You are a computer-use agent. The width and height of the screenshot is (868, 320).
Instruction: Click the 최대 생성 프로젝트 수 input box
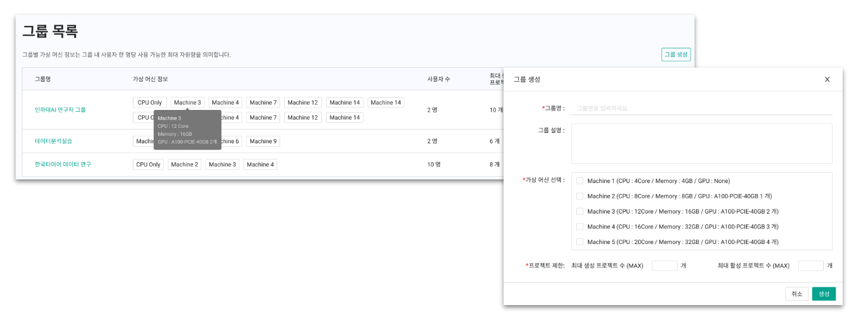tap(664, 266)
